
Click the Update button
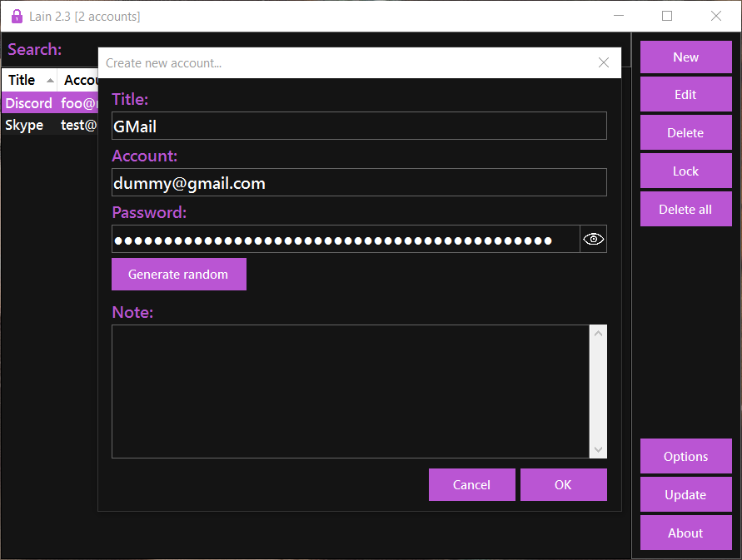(x=685, y=495)
